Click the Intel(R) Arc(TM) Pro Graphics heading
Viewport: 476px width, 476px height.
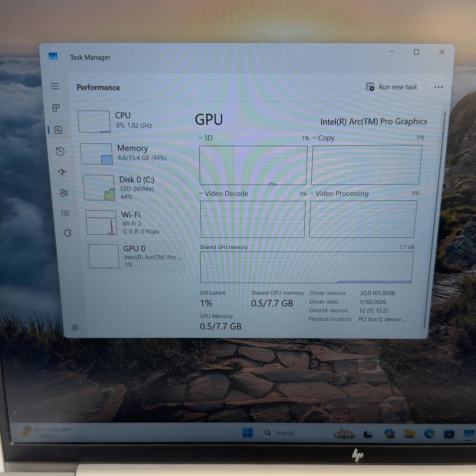point(374,122)
